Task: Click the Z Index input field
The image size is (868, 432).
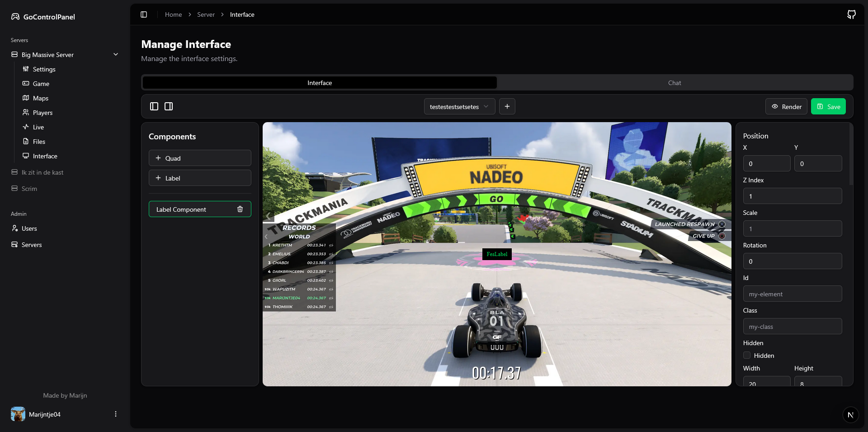Action: pos(793,196)
